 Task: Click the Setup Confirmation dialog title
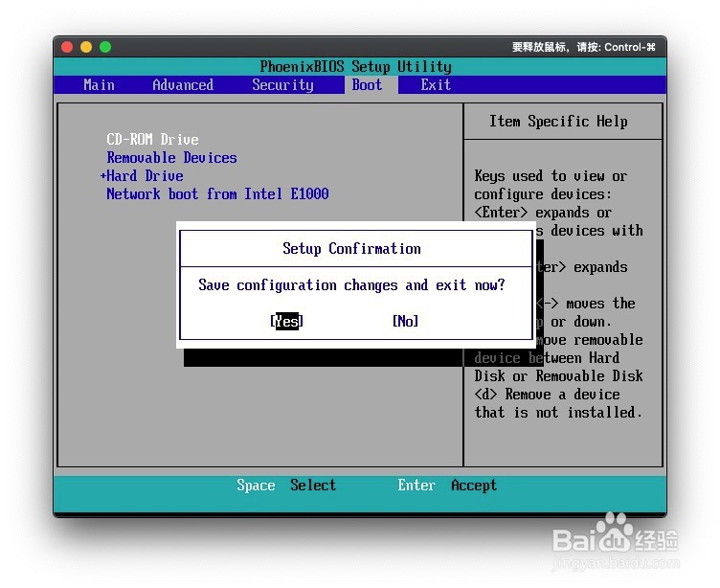[351, 249]
